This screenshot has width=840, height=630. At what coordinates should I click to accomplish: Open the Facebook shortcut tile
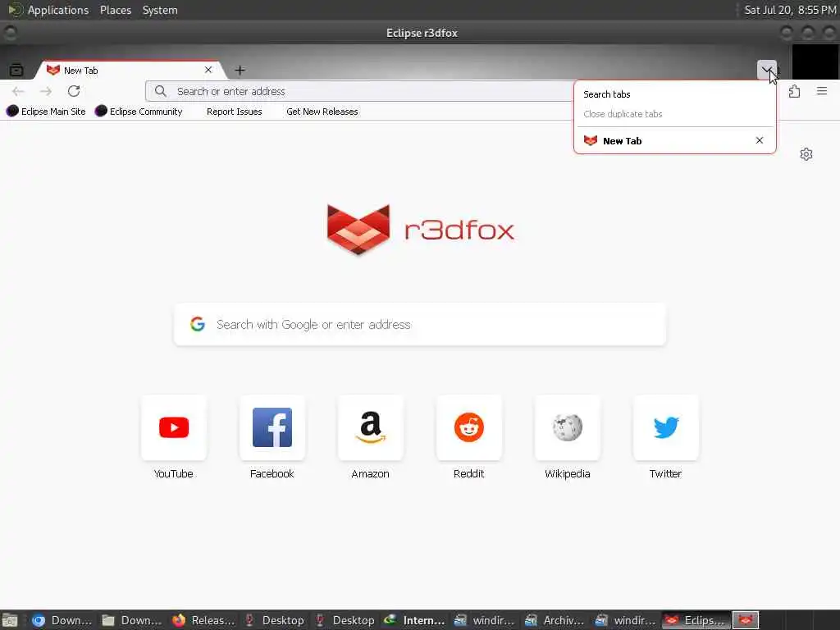pyautogui.click(x=272, y=427)
